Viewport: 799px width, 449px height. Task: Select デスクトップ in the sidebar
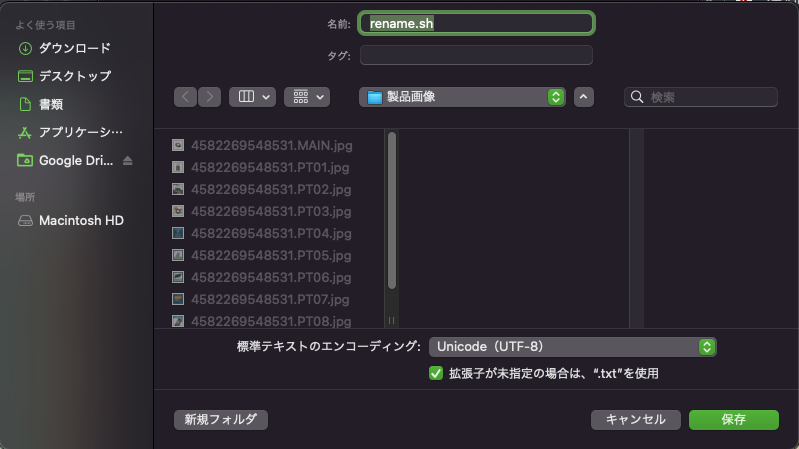tap(65, 76)
